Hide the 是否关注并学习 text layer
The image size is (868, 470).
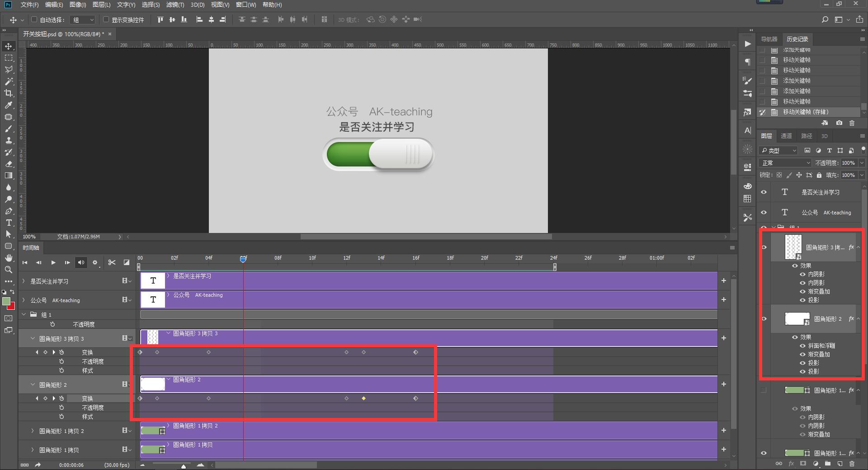(x=764, y=192)
